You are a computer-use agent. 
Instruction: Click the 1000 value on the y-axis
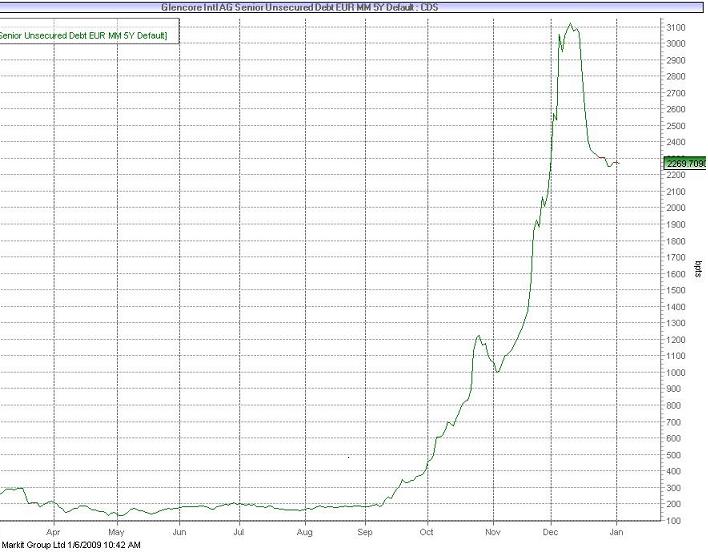(675, 373)
